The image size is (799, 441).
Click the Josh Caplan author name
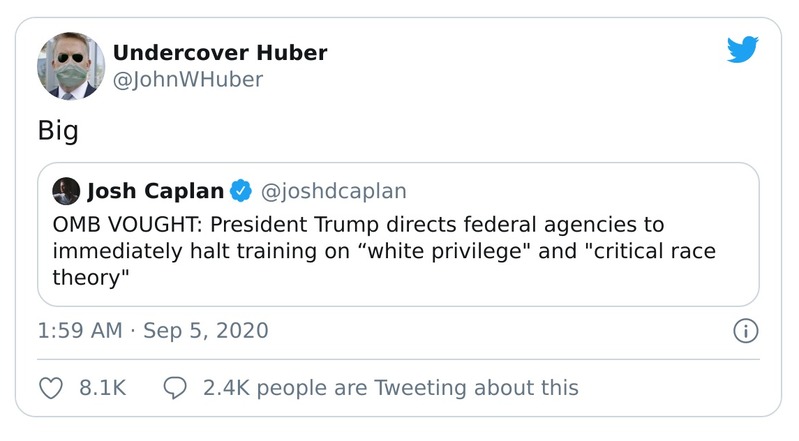[154, 190]
